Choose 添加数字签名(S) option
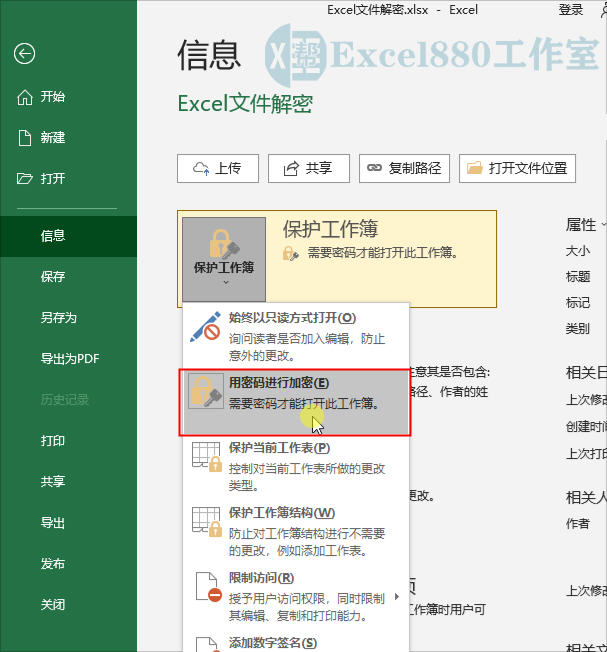 pos(296,642)
